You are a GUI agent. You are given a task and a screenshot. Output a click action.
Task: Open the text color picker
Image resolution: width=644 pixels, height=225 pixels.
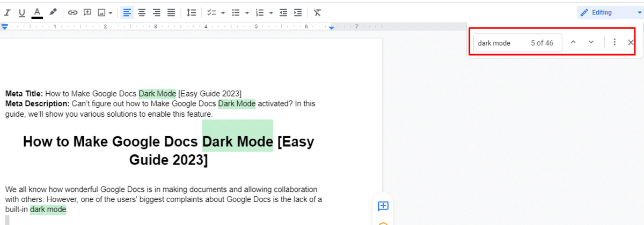[37, 12]
